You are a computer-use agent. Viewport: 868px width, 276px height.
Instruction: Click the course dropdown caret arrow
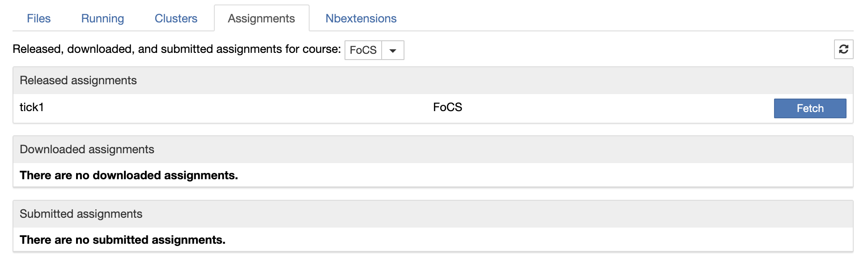(x=393, y=50)
